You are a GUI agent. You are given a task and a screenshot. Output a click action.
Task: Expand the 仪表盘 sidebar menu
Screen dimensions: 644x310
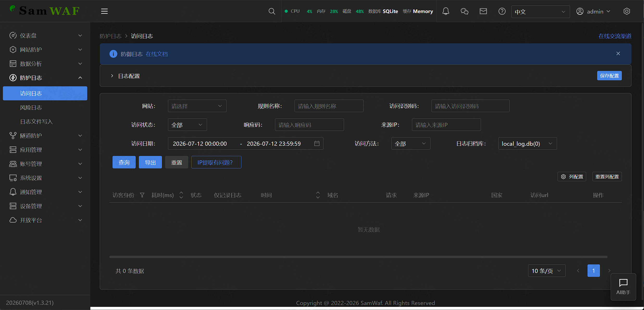45,35
